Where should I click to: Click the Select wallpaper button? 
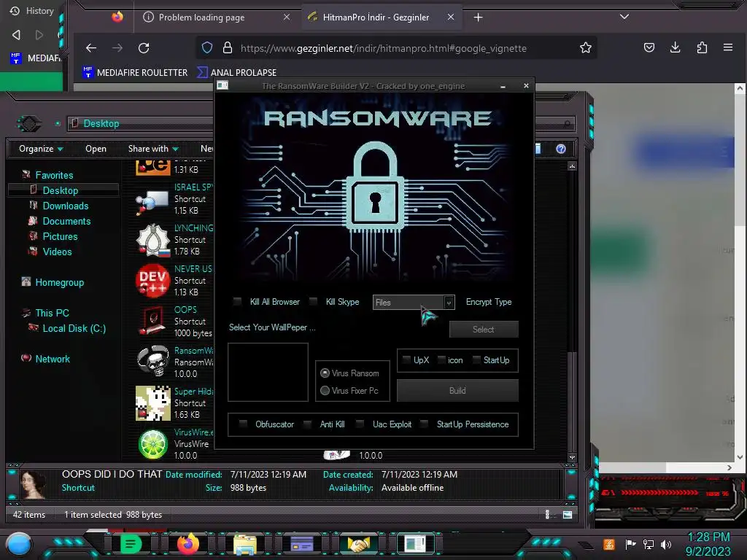tap(483, 329)
